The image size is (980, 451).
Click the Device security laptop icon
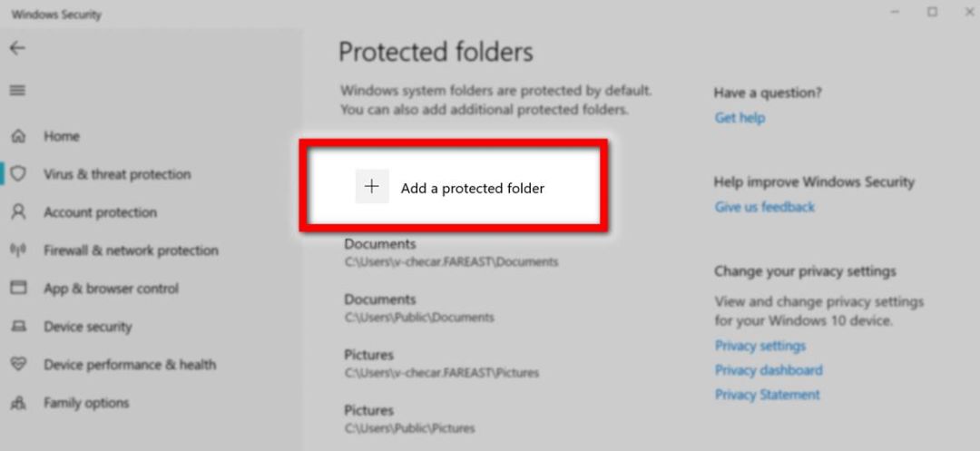tap(17, 327)
